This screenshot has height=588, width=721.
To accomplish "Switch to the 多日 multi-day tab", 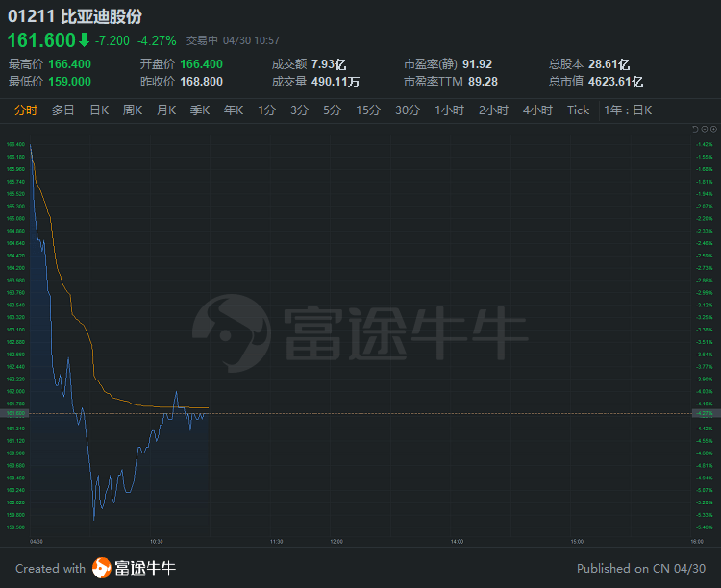I will (63, 110).
